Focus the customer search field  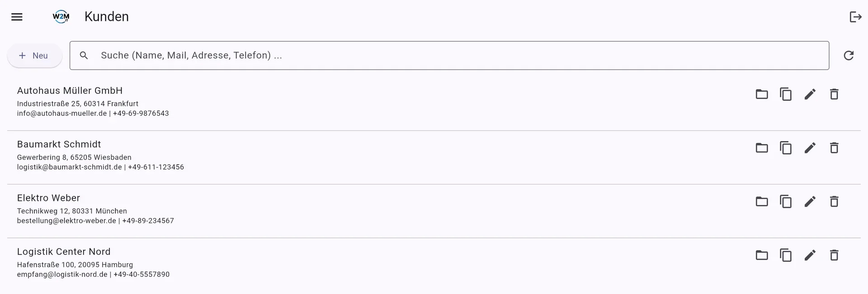449,56
